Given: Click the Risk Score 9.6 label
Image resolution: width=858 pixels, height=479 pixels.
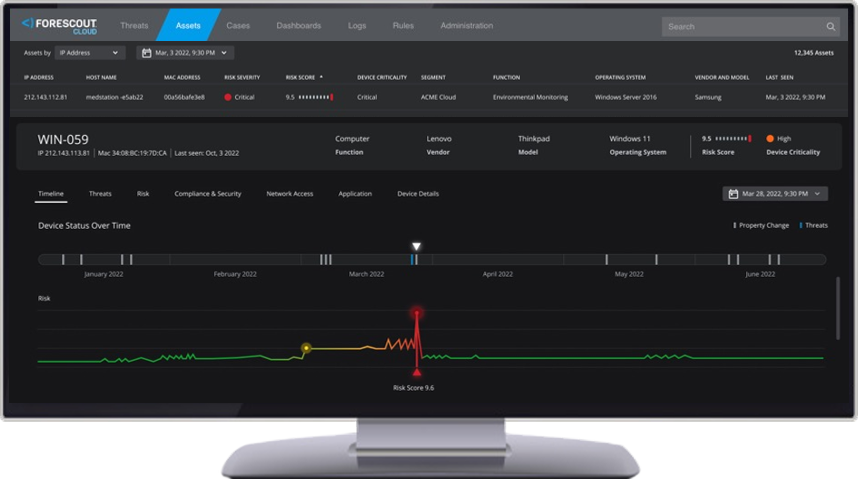Looking at the screenshot, I should point(414,388).
